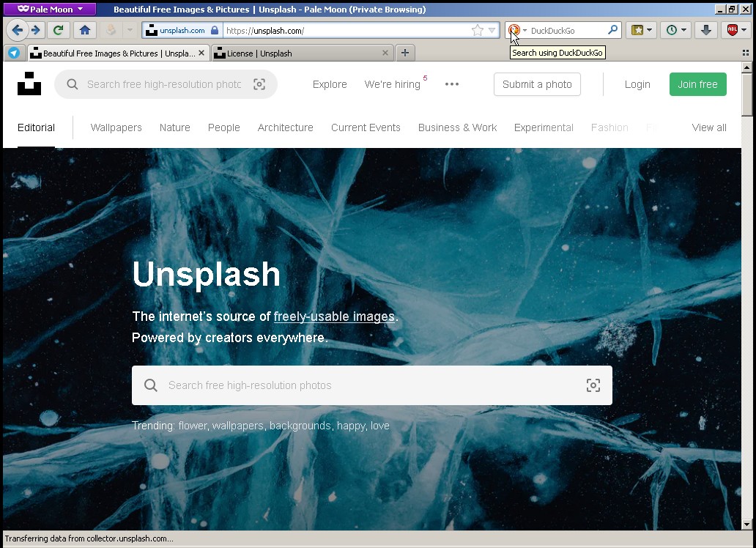The width and height of the screenshot is (756, 548).
Task: Focus the URL address bar
Action: coord(347,30)
